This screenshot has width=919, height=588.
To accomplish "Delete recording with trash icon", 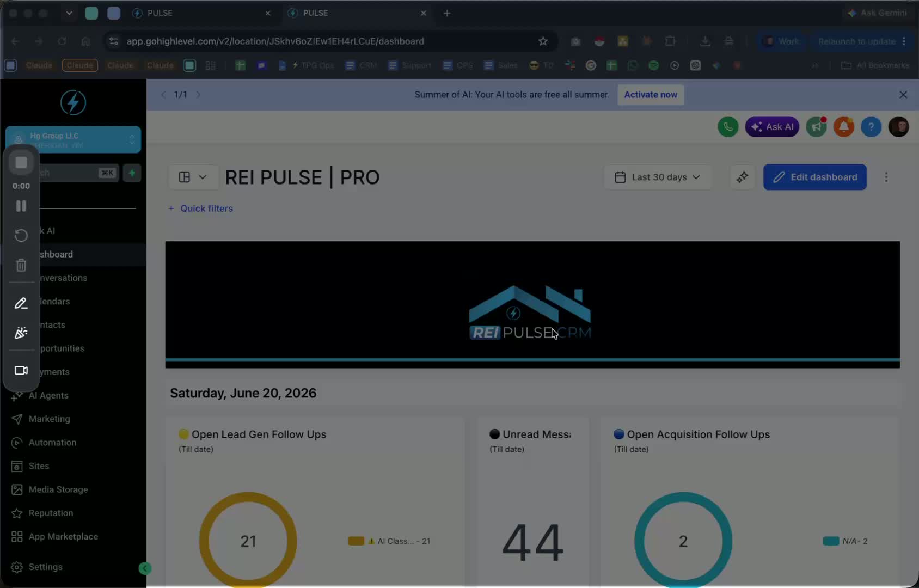I will point(21,265).
